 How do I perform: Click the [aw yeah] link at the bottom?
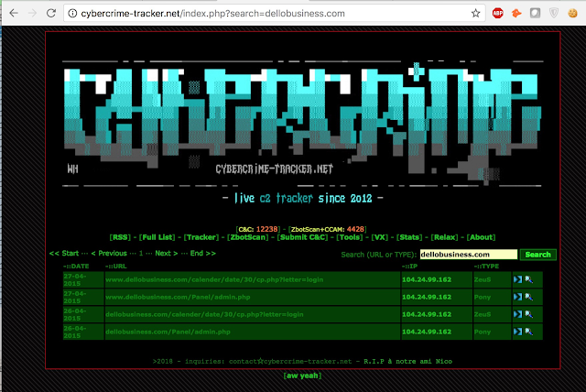click(x=302, y=376)
